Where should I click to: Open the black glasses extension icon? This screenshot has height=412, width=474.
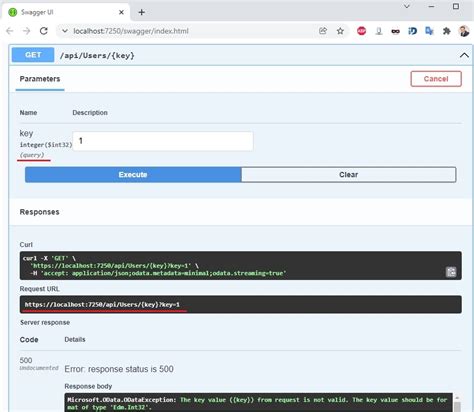395,31
